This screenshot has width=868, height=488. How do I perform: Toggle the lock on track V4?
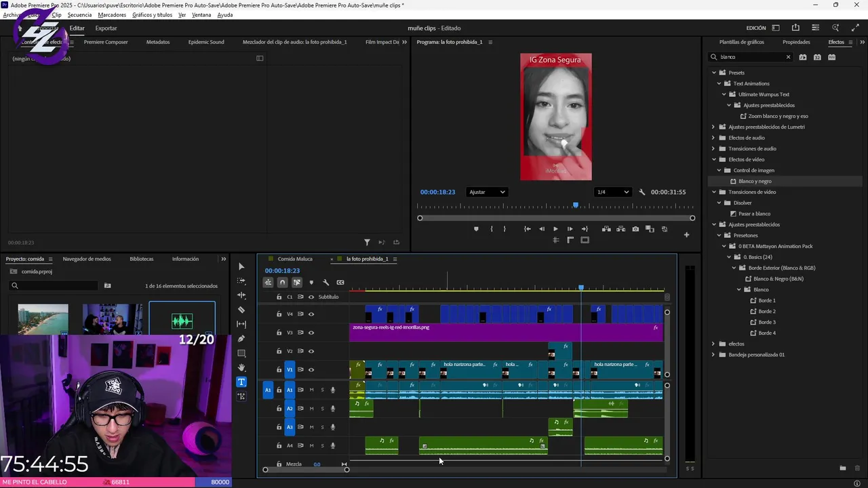pos(279,314)
